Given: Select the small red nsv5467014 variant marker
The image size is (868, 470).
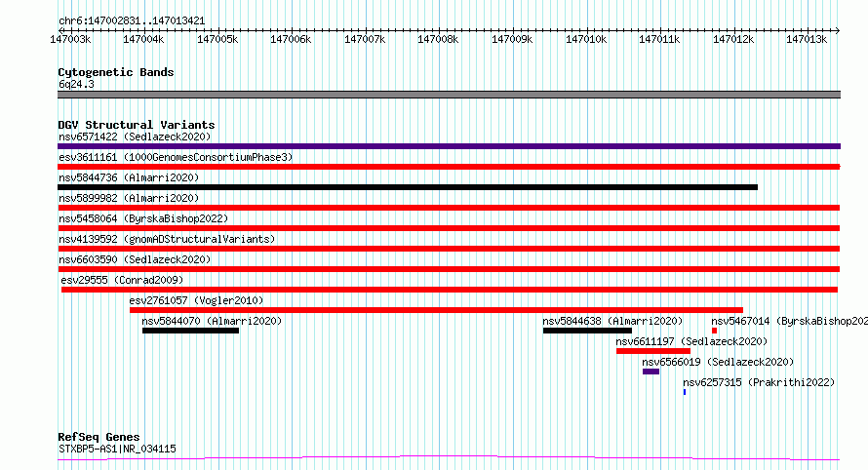Looking at the screenshot, I should 714,331.
